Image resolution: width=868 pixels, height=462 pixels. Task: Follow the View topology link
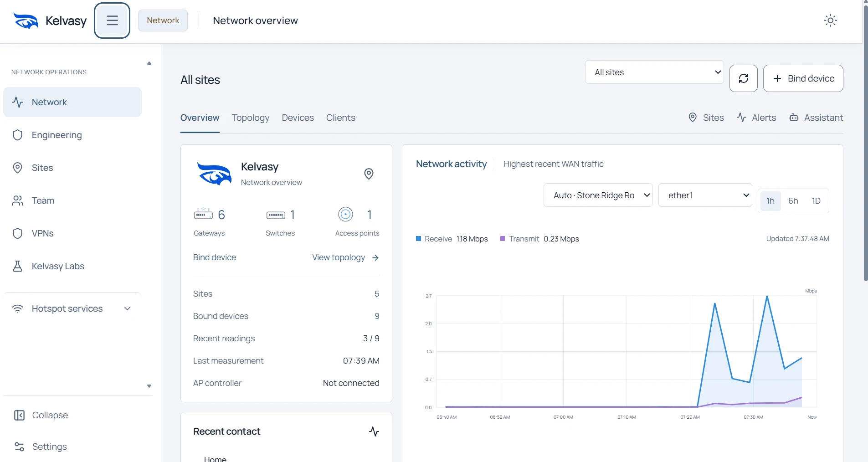coord(346,257)
